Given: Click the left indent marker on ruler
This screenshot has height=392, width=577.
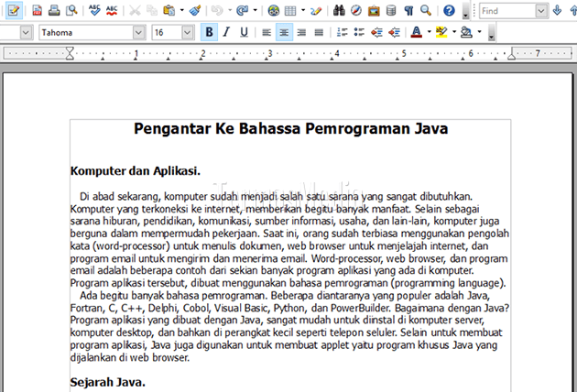Looking at the screenshot, I should click(70, 54).
